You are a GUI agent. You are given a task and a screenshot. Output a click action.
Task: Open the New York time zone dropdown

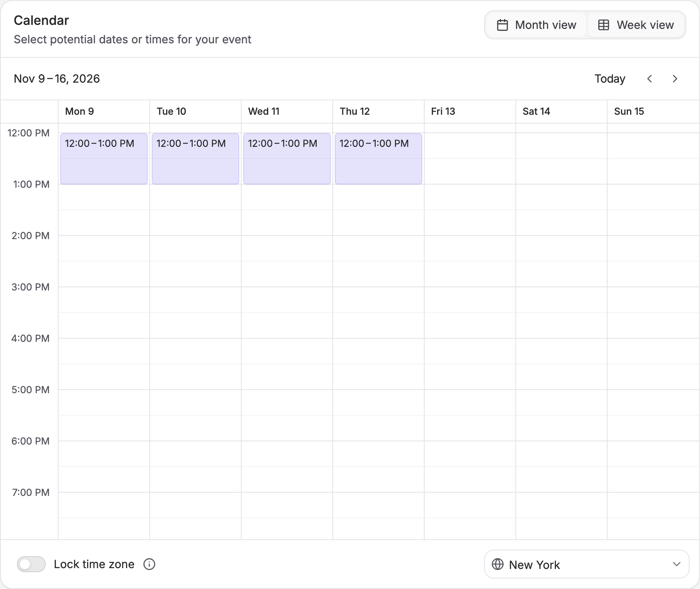coord(586,564)
